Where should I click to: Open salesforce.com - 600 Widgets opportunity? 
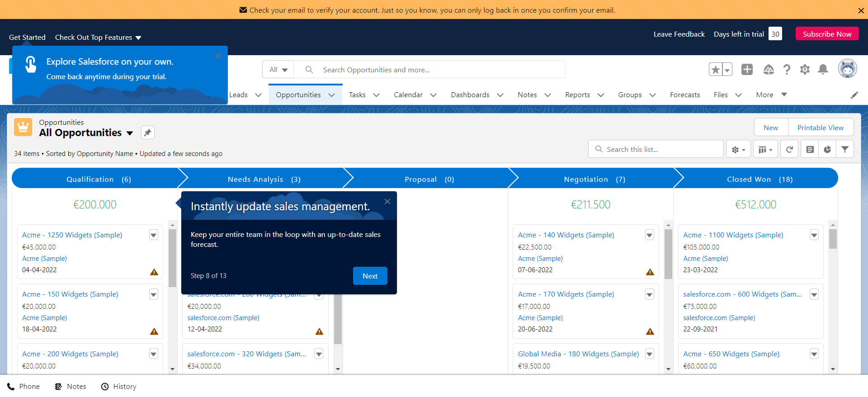point(742,294)
